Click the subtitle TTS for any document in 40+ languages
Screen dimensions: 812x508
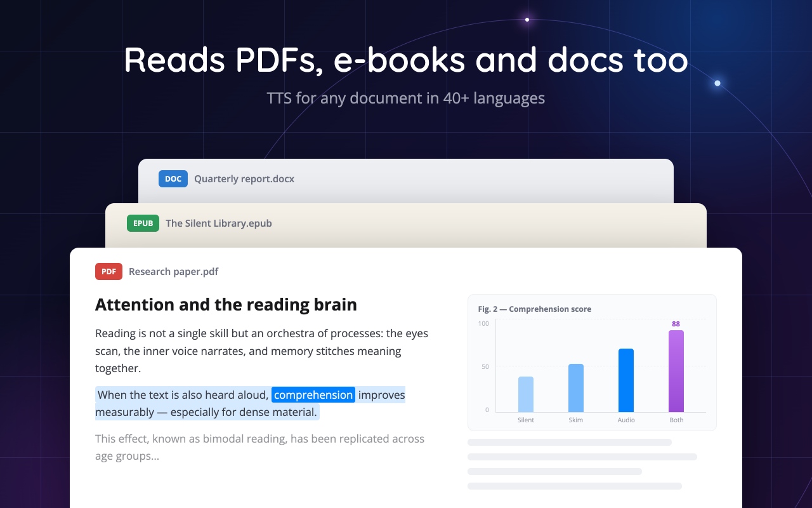coord(406,98)
